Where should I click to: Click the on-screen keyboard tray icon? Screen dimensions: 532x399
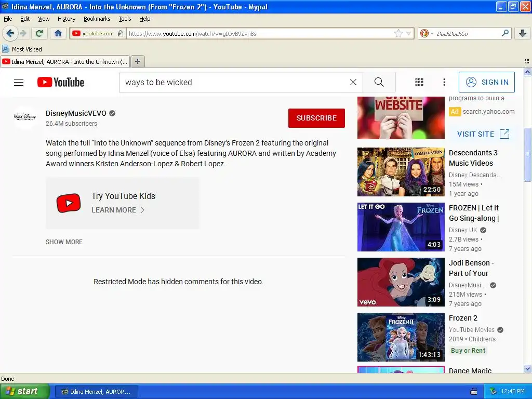point(474,392)
